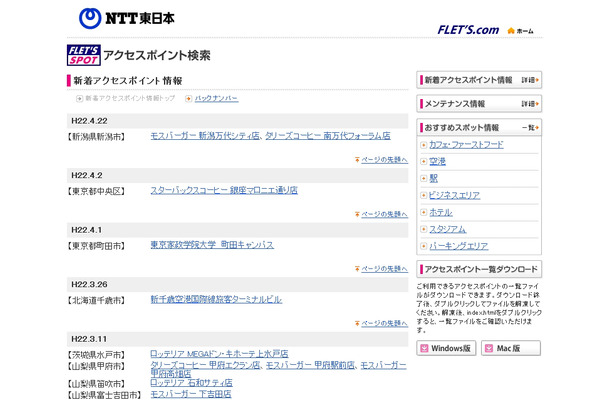Select パーキングエリア category link

458,246
